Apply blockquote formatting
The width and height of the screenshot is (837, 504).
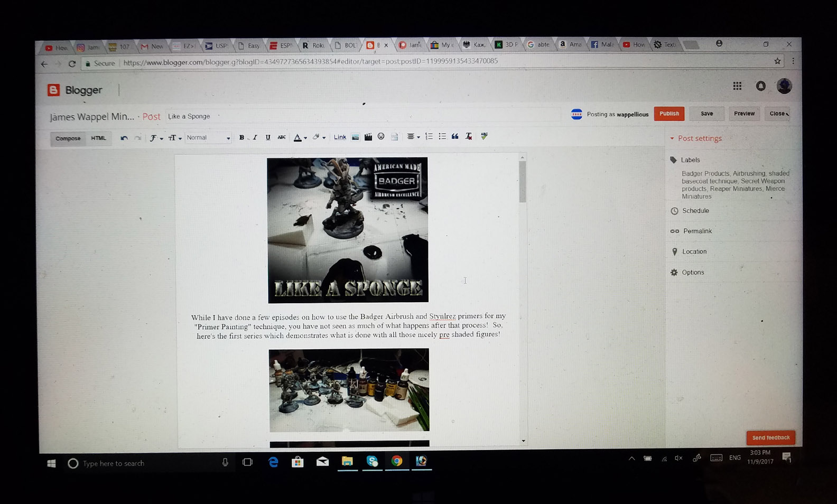click(x=455, y=136)
